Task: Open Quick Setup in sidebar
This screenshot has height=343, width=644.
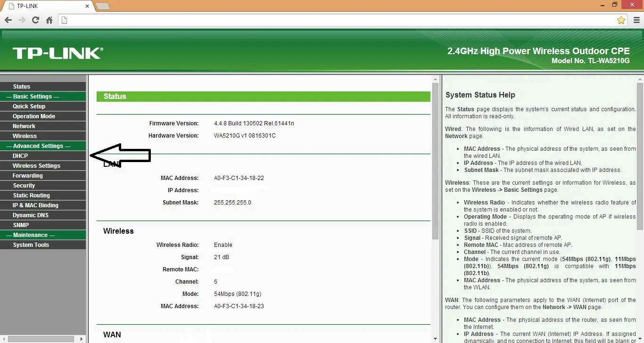Action: click(x=43, y=106)
